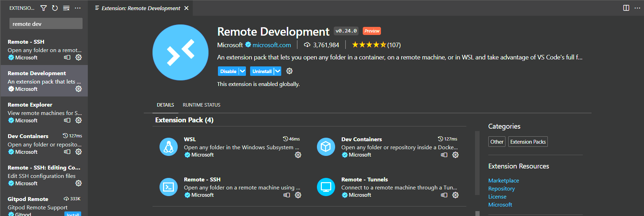Open Remote - SSH gear in extension pack
Image resolution: width=644 pixels, height=216 pixels.
point(298,195)
